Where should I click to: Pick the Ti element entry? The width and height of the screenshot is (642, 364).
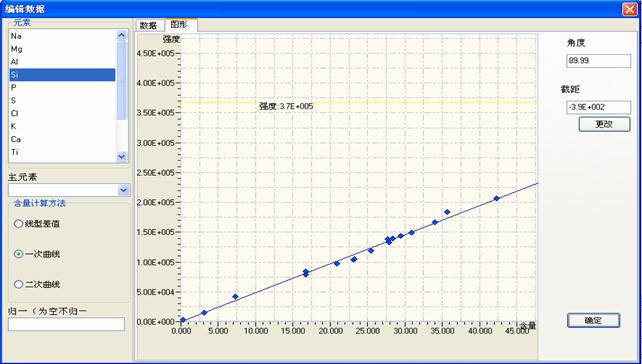pyautogui.click(x=62, y=152)
